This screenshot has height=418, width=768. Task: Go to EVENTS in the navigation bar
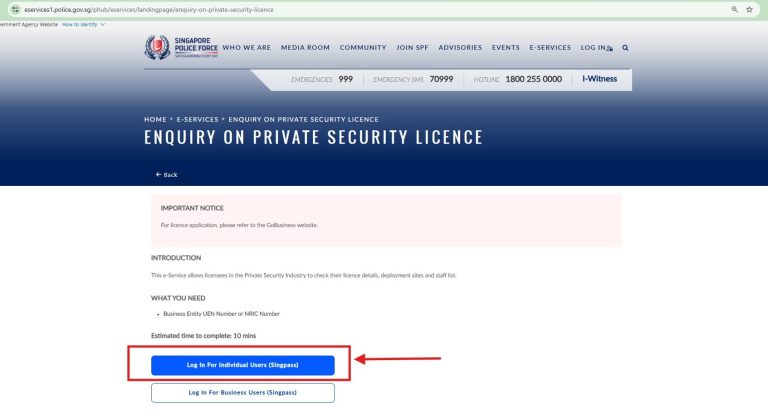tap(505, 48)
